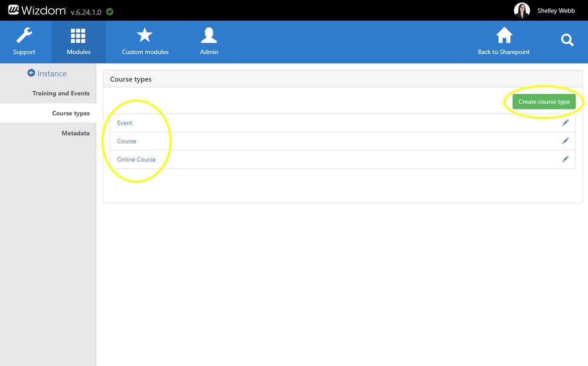Image resolution: width=588 pixels, height=366 pixels.
Task: Edit the Course type pencil icon
Action: tap(565, 141)
